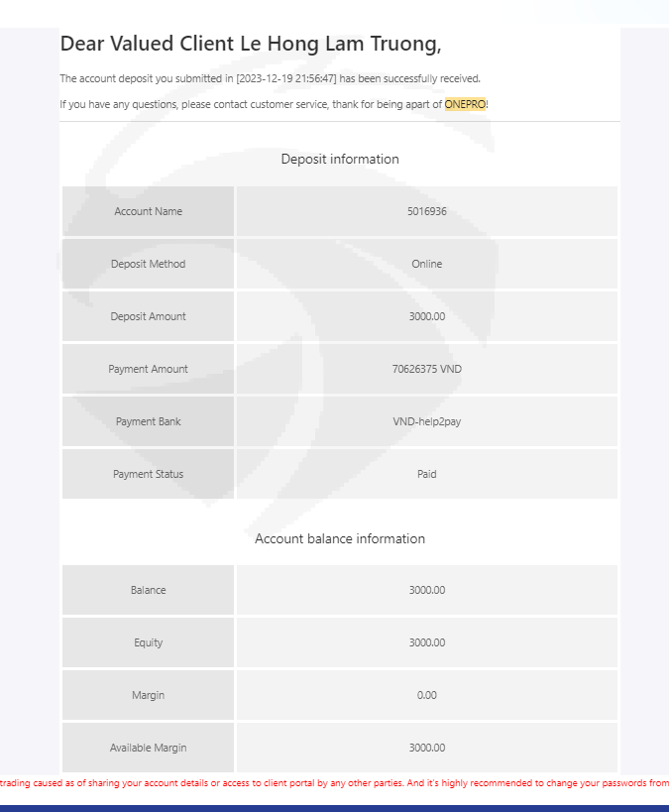Select the Paid status value
This screenshot has width=669, height=812.
tap(426, 474)
